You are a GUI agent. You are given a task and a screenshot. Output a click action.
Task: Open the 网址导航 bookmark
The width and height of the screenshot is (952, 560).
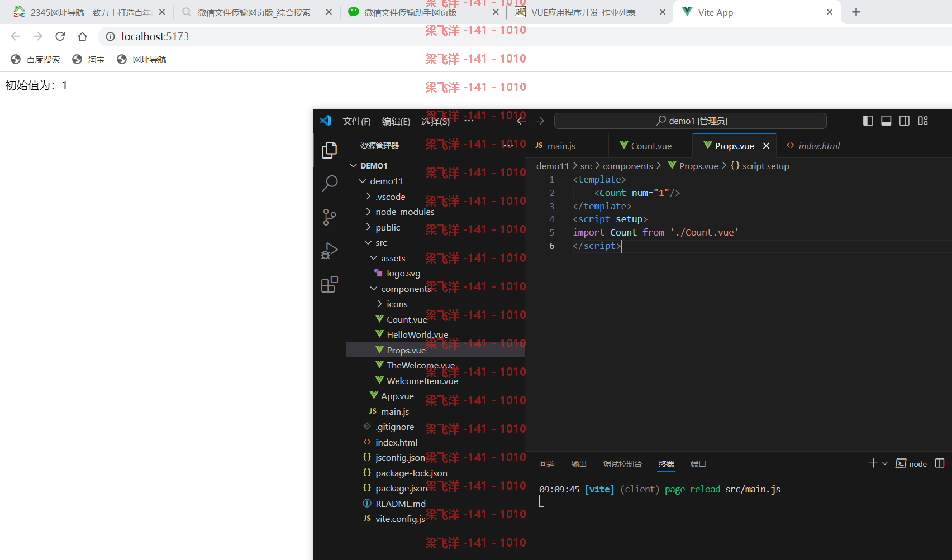(x=141, y=59)
